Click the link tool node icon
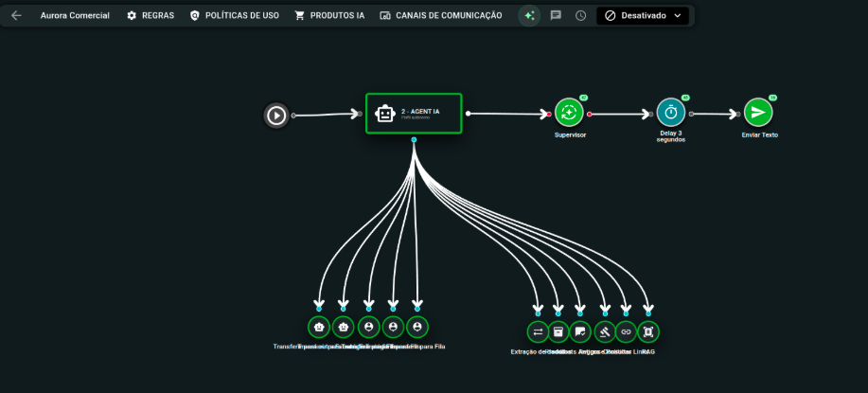The width and height of the screenshot is (868, 393). 626,331
